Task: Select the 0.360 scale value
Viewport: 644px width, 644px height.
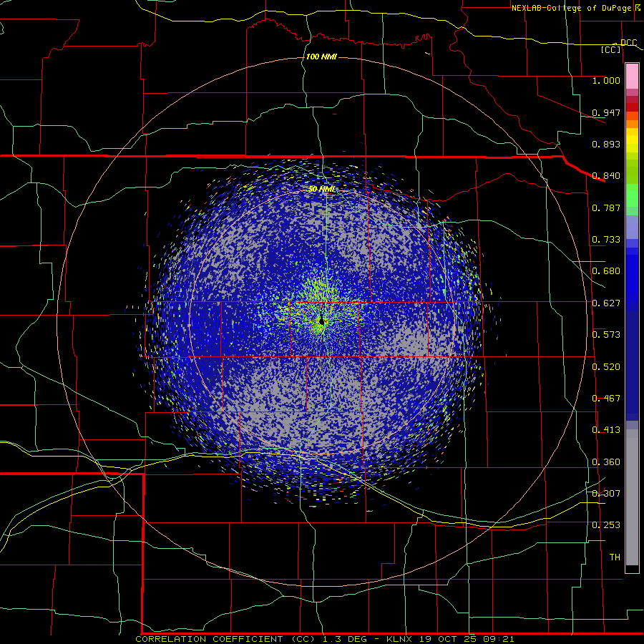Action: click(606, 462)
